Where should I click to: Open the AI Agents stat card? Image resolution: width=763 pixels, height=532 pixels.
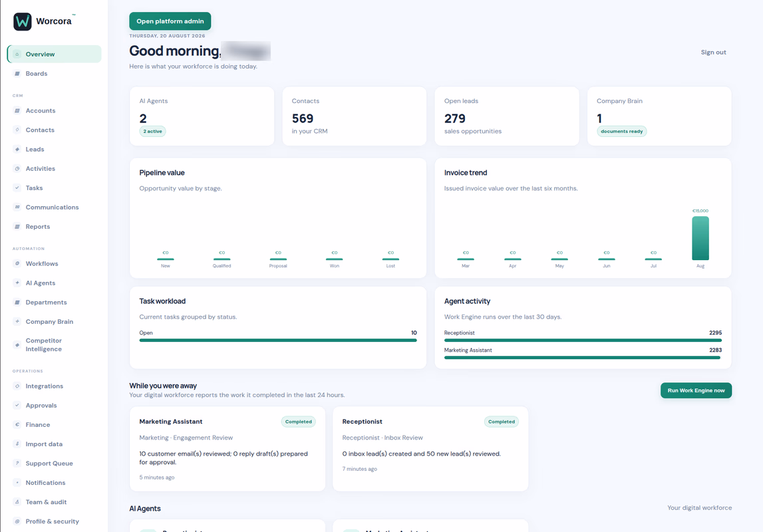coord(202,116)
